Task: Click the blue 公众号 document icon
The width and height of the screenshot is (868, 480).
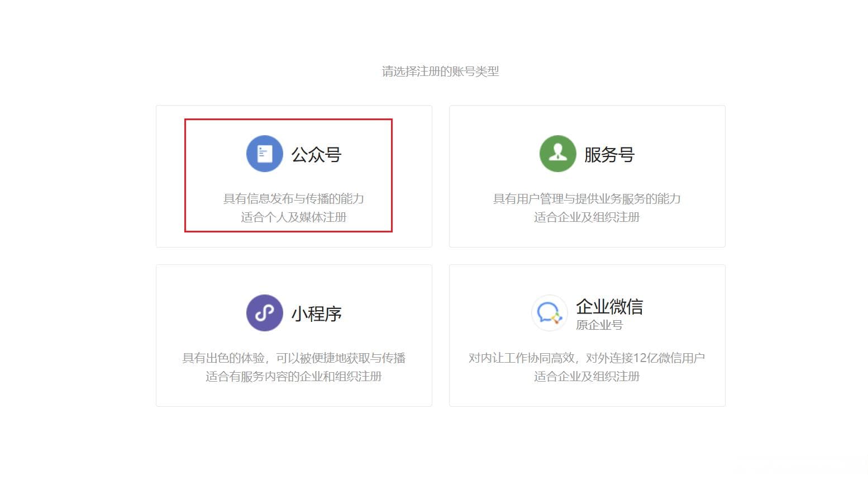Action: pyautogui.click(x=264, y=154)
